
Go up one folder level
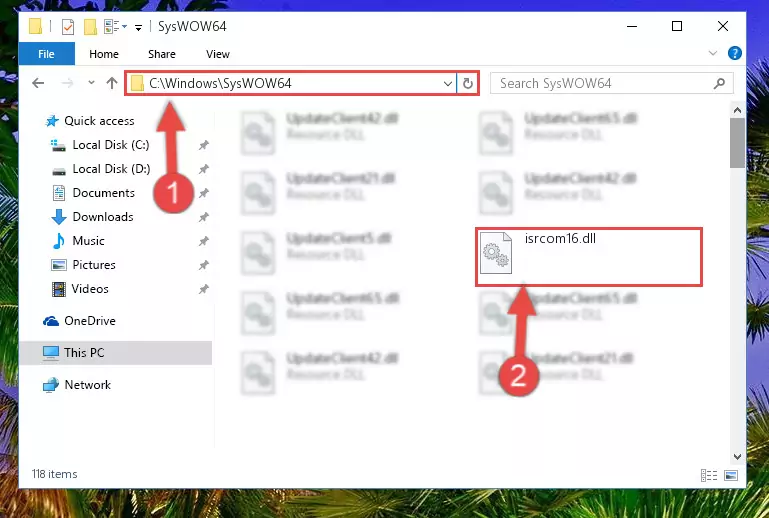112,83
